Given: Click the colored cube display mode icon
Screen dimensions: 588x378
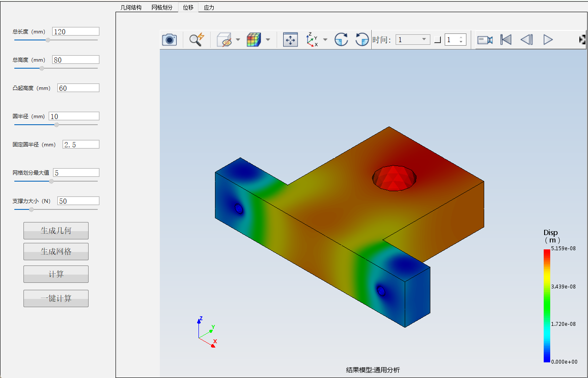Looking at the screenshot, I should click(254, 40).
